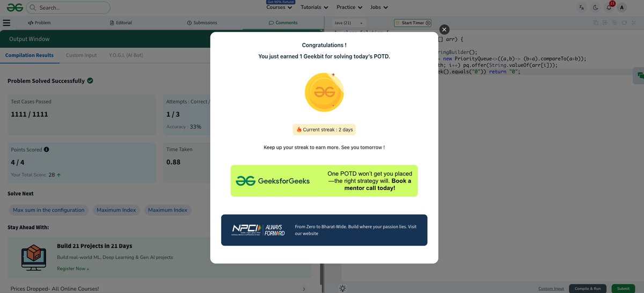
Task: Click the Register Now link
Action: (73, 268)
